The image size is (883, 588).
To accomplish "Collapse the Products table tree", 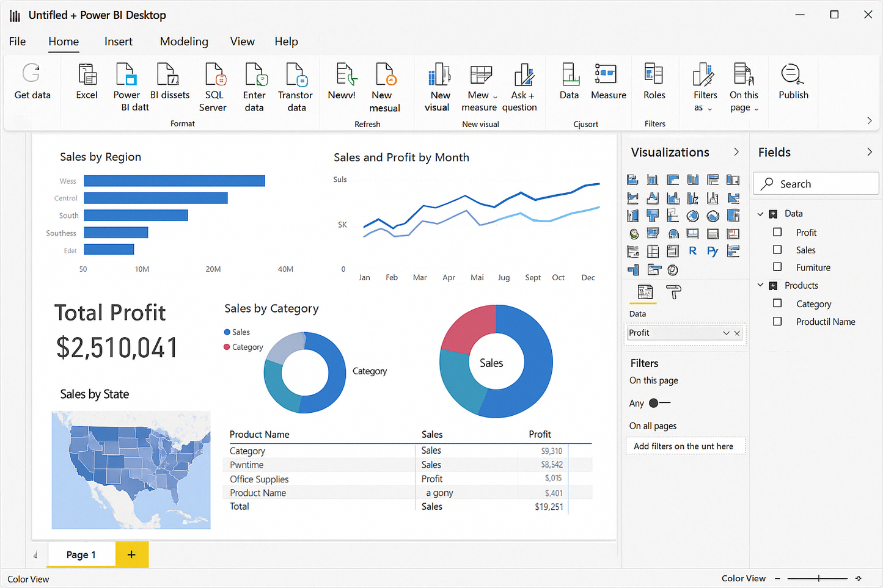I will coord(761,285).
